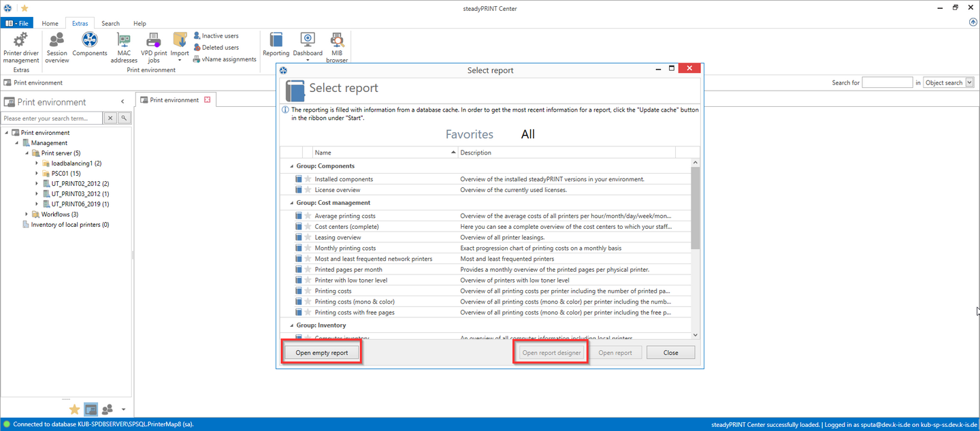
Task: Click Open empty report
Action: [x=321, y=353]
